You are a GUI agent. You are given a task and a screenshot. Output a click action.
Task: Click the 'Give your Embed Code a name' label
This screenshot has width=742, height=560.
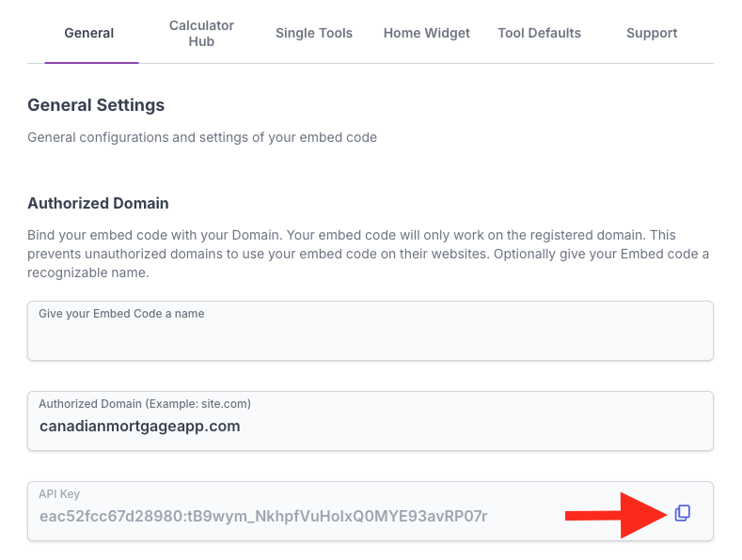point(121,313)
